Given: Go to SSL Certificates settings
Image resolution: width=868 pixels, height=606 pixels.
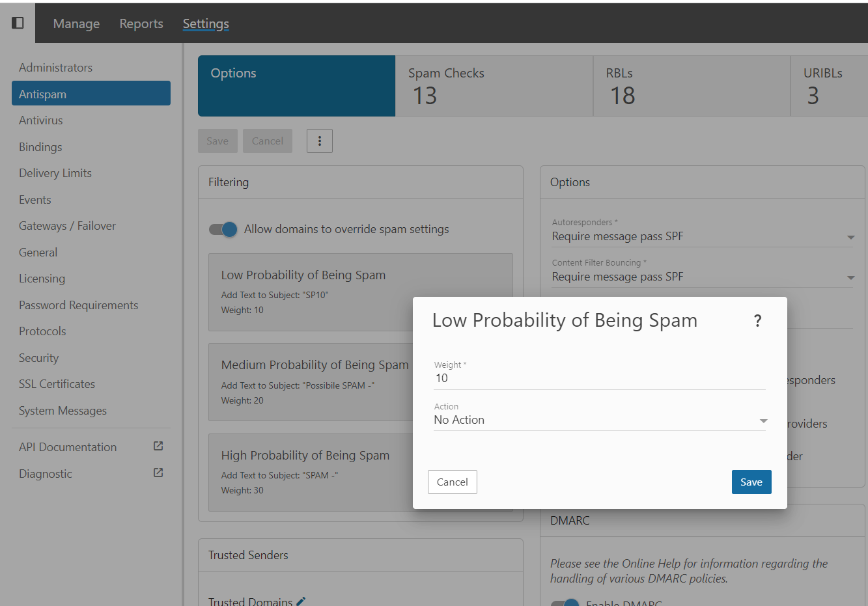Looking at the screenshot, I should [57, 384].
